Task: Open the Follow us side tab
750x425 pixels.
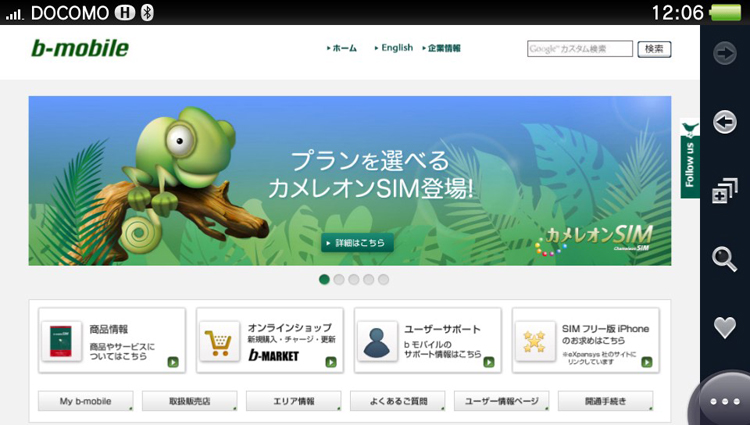Action: [x=689, y=158]
